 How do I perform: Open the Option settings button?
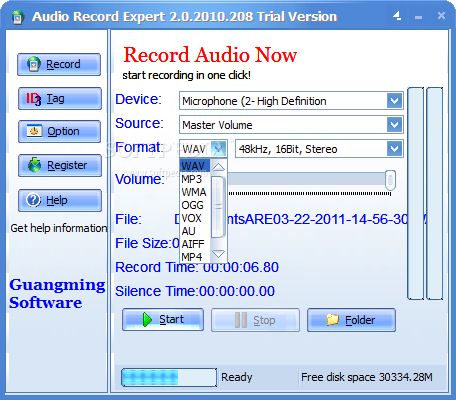(59, 131)
